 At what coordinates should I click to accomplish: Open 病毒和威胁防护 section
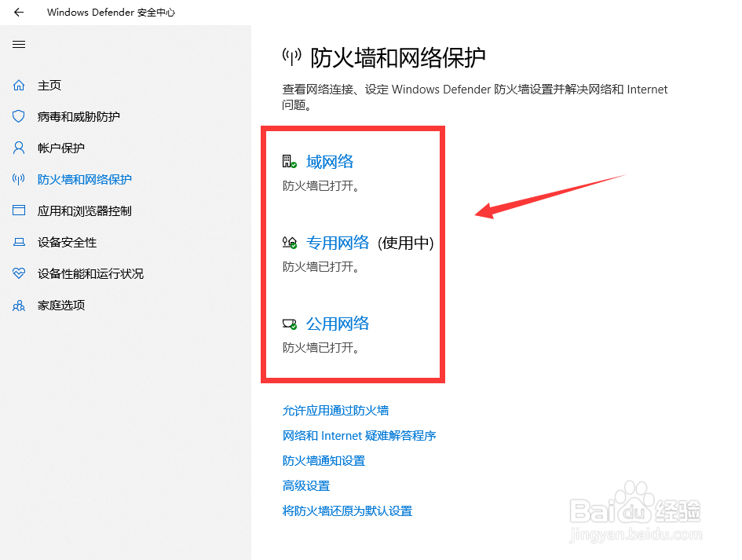[x=79, y=116]
